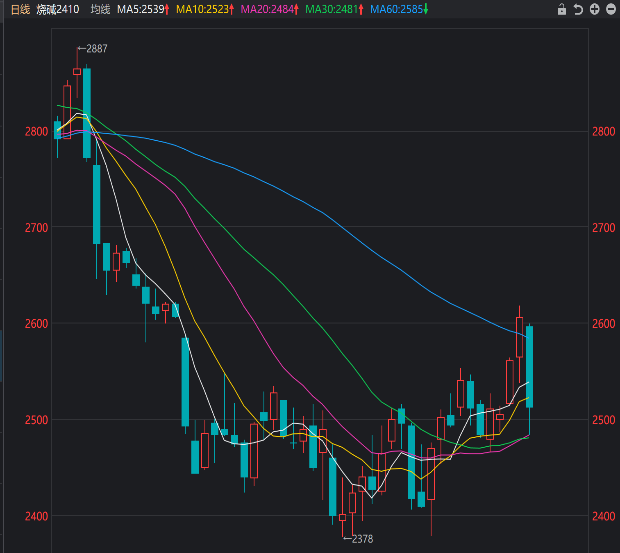620x553 pixels.
Task: Click the left axis 2500 label
Action: [x=37, y=420]
